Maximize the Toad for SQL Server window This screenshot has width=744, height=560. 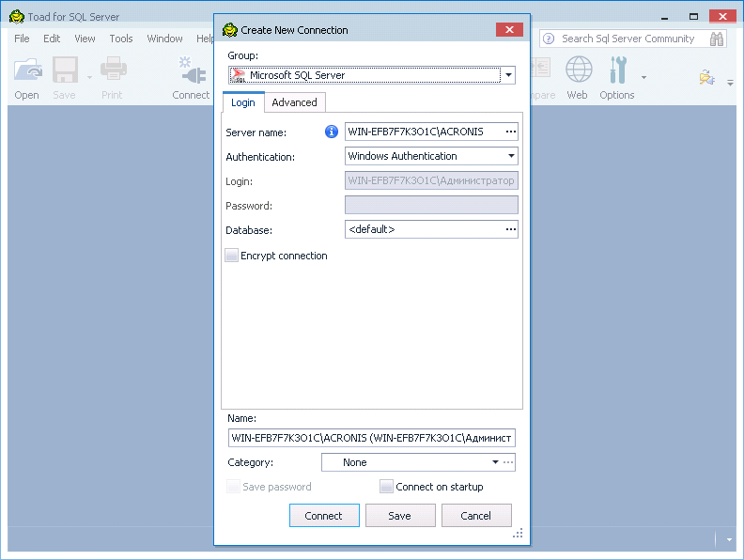point(693,17)
